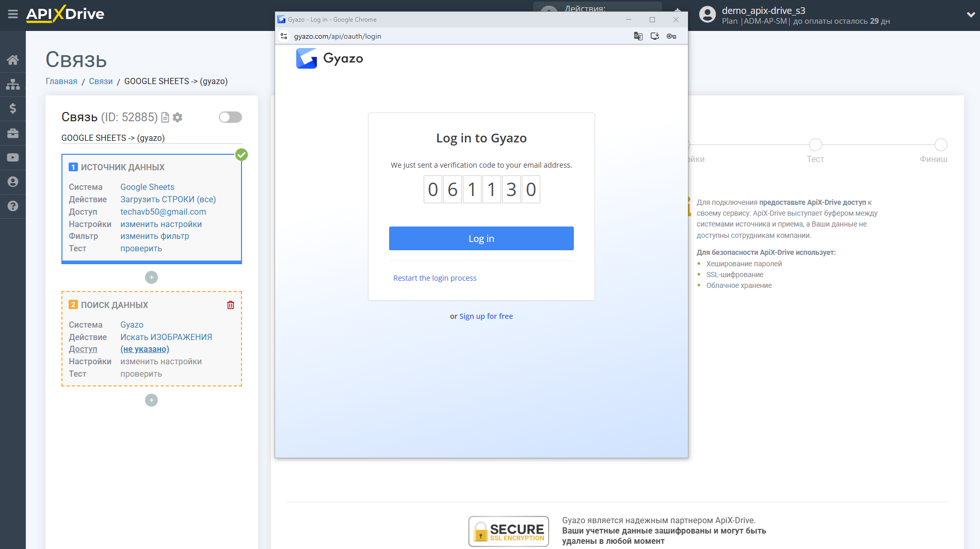Viewport: 980px width, 549px height.
Task: Open the YouTube icon in sidebar
Action: coord(13,157)
